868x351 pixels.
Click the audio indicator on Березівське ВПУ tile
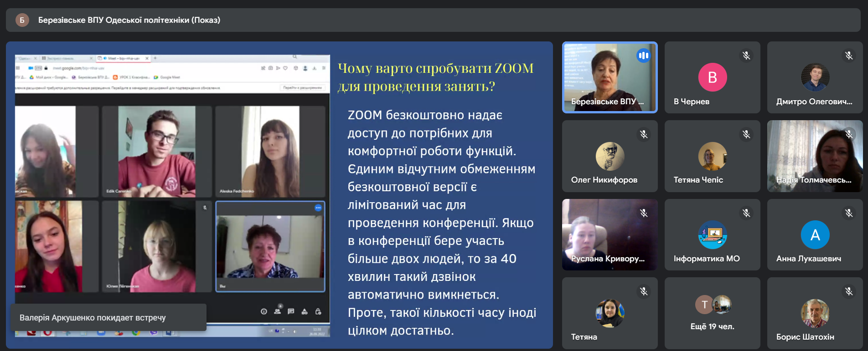point(643,56)
